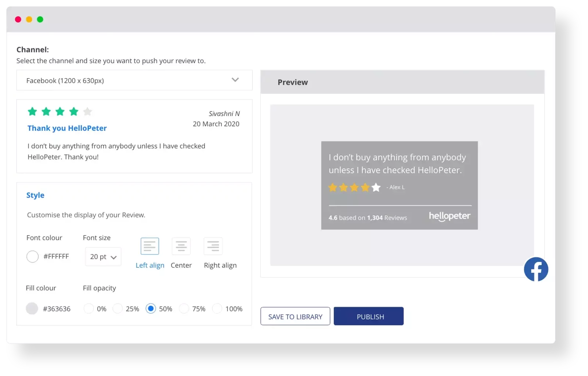Click the fill colour circle swatch
Screen dimensions: 588x376
[32, 308]
